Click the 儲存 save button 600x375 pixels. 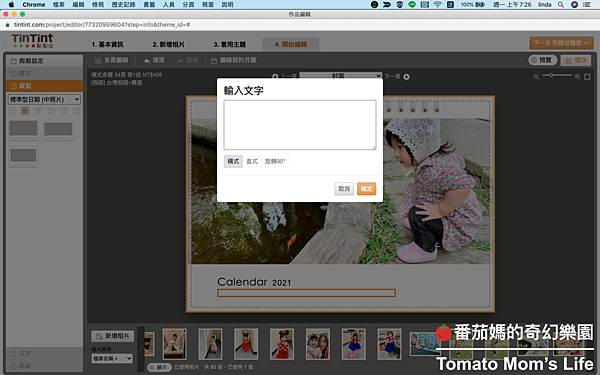click(576, 60)
